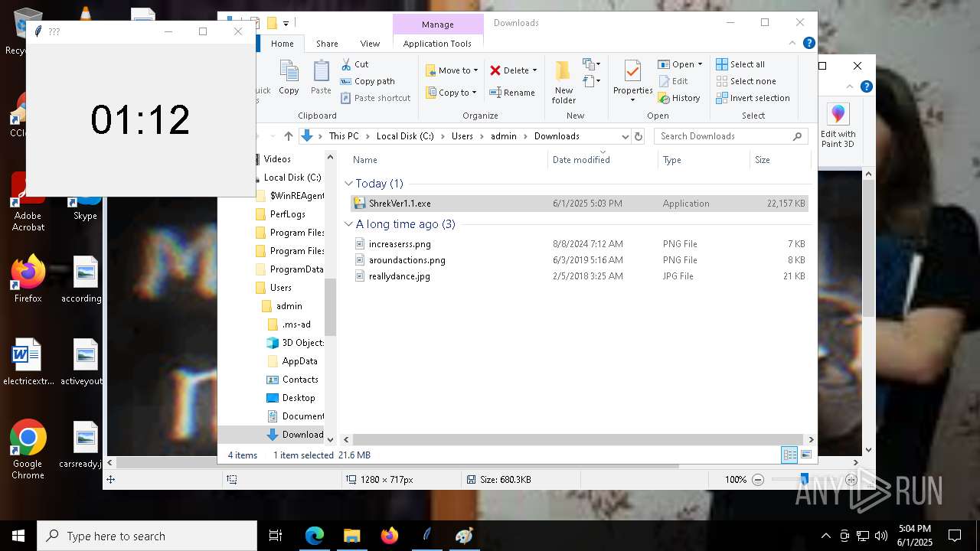Collapse the Today group
Viewport: 980px width, 551px height.
pyautogui.click(x=348, y=184)
